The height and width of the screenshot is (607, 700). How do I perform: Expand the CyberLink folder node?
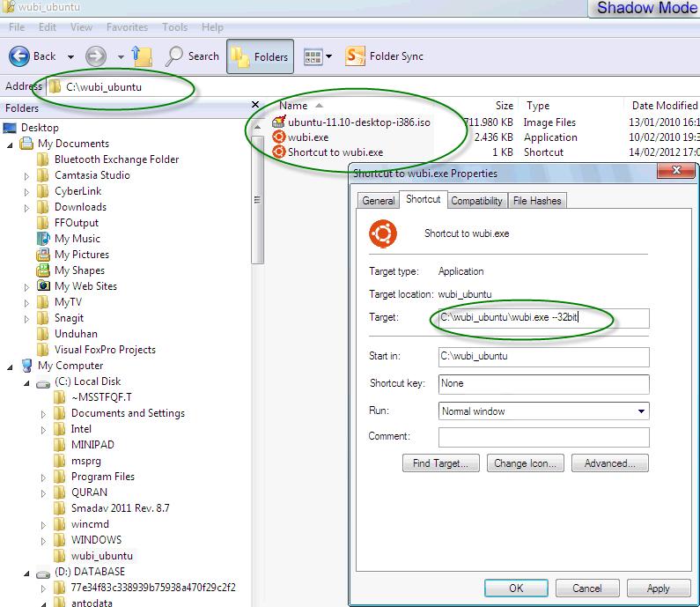26,192
